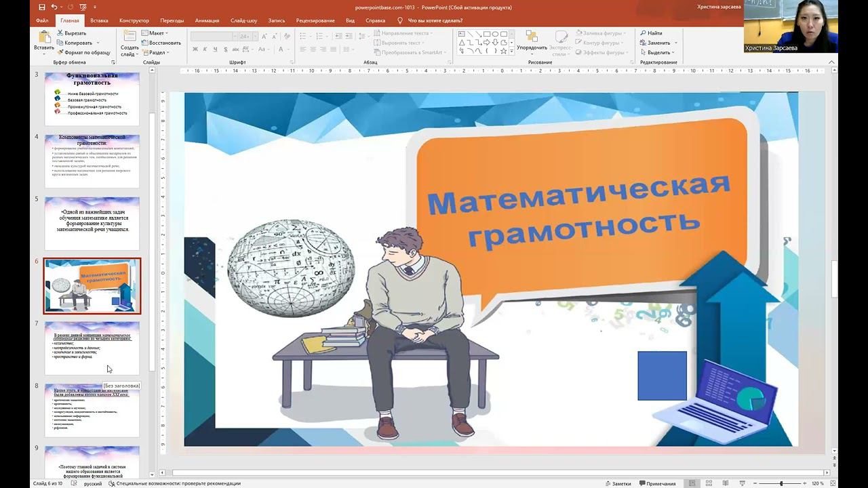Open Заменить dropdown arrow
This screenshot has width=868, height=488.
pos(675,43)
